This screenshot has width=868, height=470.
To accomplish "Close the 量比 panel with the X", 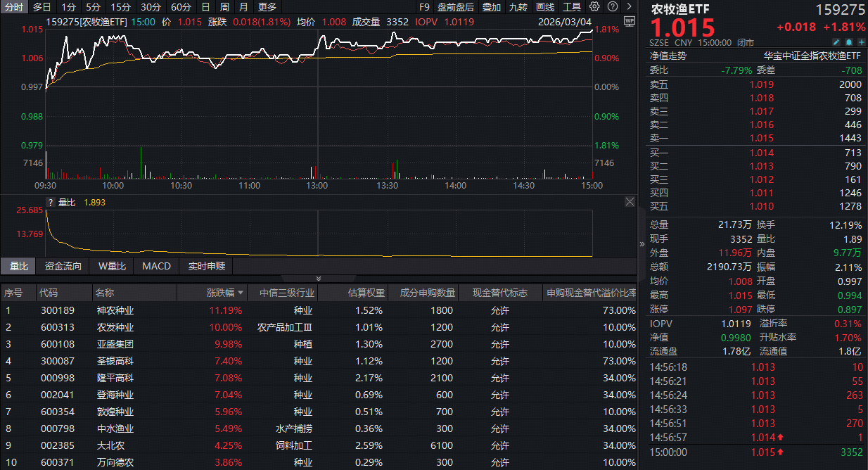I will pyautogui.click(x=630, y=201).
